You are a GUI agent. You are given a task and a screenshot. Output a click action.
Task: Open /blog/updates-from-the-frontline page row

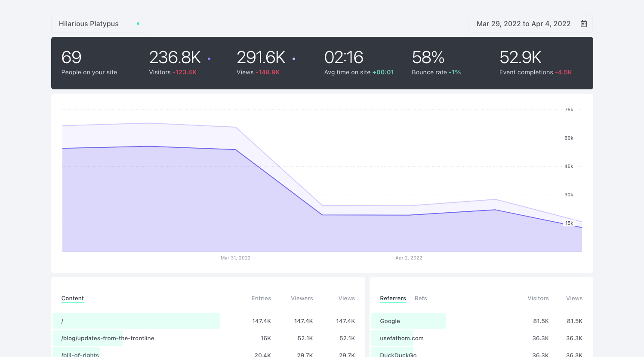[x=108, y=338]
